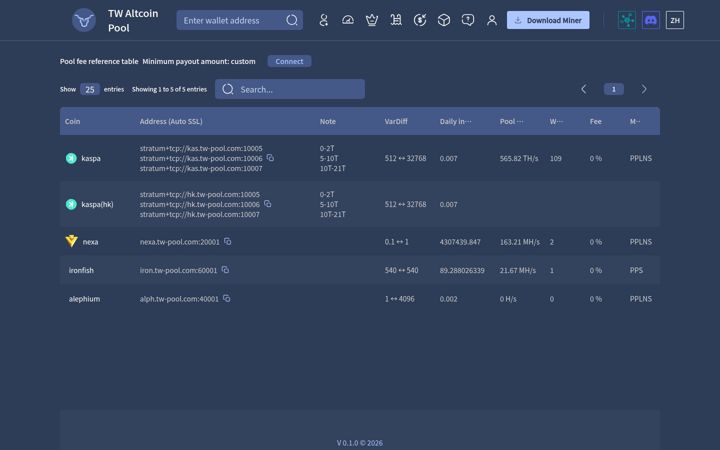
Task: Sort by Address (Auto SSL) column header
Action: (171, 121)
